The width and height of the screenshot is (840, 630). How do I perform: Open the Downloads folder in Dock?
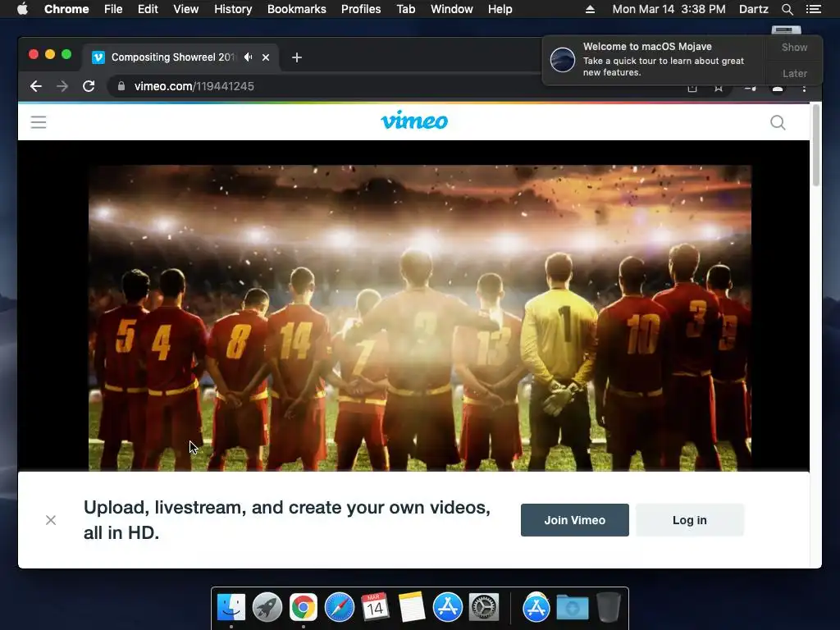point(572,608)
